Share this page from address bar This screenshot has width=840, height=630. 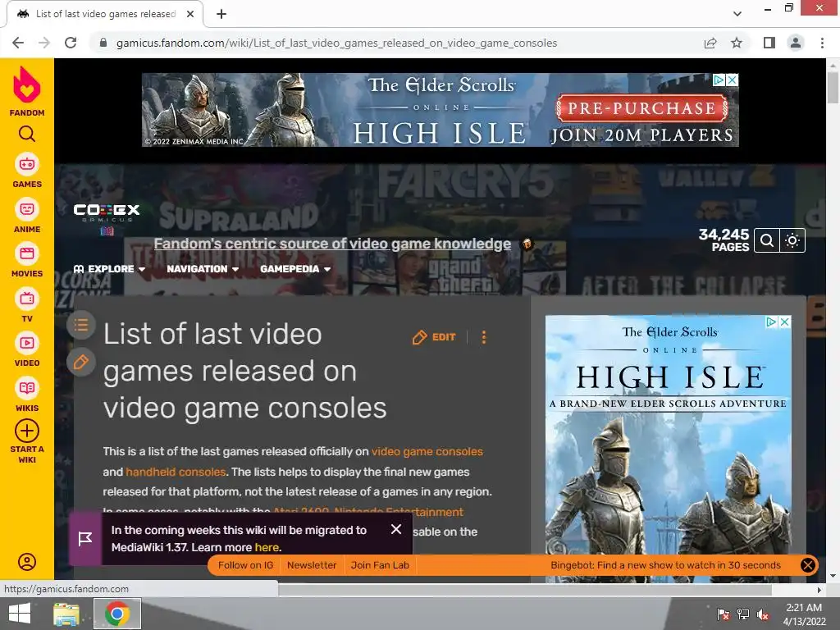coord(710,43)
